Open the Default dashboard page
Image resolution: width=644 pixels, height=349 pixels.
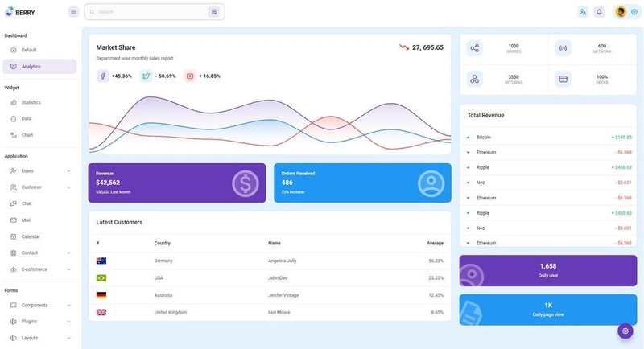point(39,50)
